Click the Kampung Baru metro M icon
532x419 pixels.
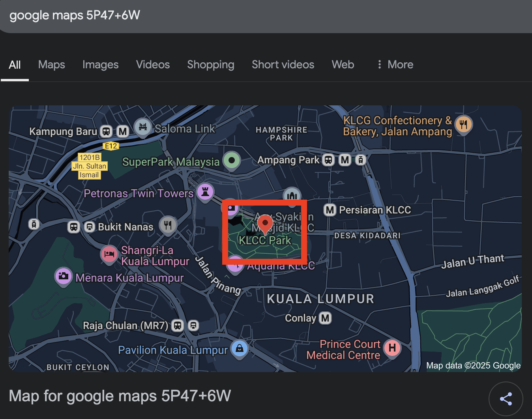click(x=123, y=131)
